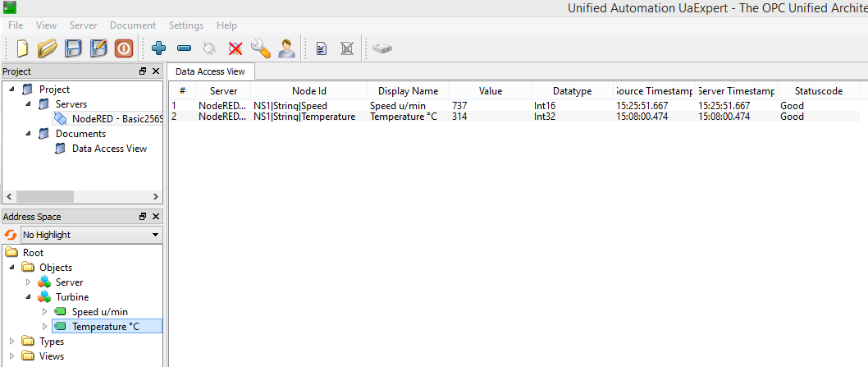
Task: Disconnect the server via the red X plug icon
Action: coord(235,48)
